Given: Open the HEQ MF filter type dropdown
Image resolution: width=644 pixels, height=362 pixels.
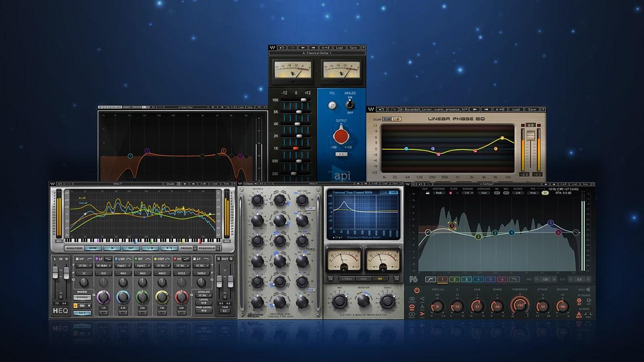Looking at the screenshot, I should 142,265.
